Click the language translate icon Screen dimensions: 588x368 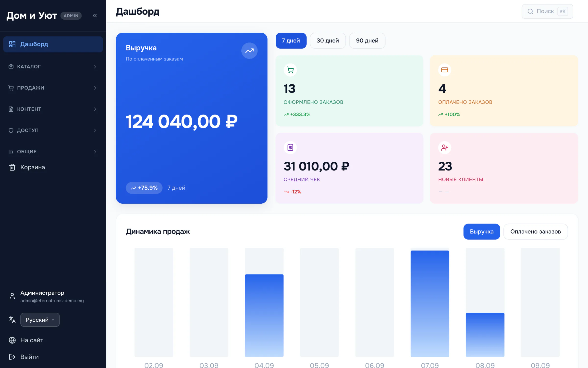tap(12, 320)
